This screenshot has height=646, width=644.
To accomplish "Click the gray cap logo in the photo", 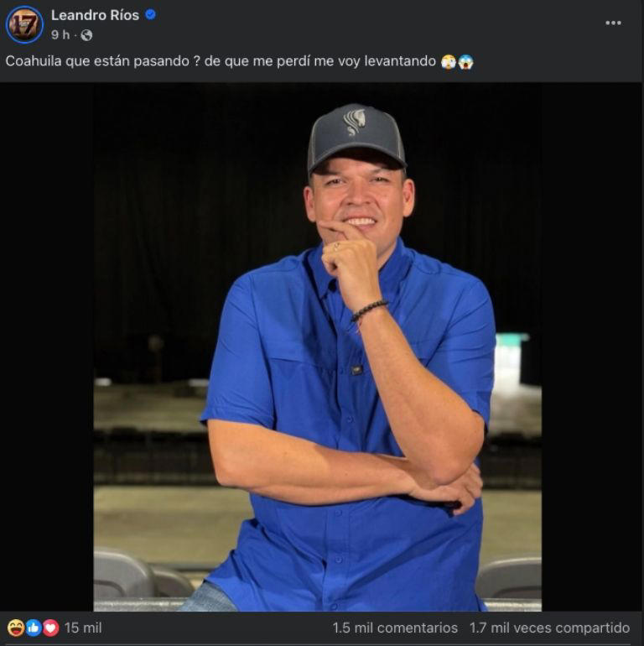I will (356, 122).
